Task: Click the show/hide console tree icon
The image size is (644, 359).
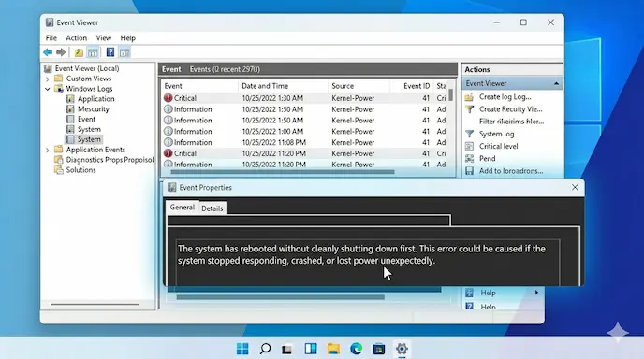Action: (93, 52)
